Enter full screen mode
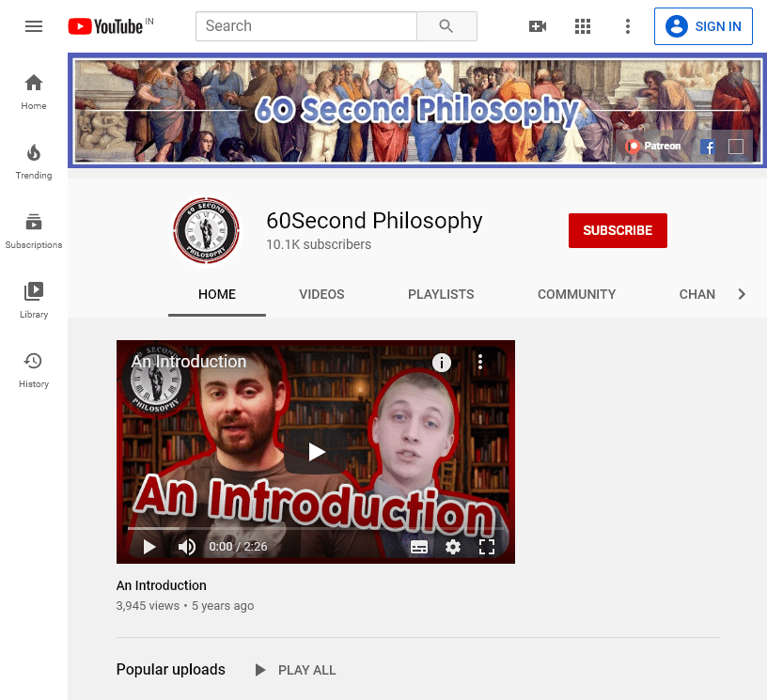This screenshot has height=700, width=767. pos(487,547)
